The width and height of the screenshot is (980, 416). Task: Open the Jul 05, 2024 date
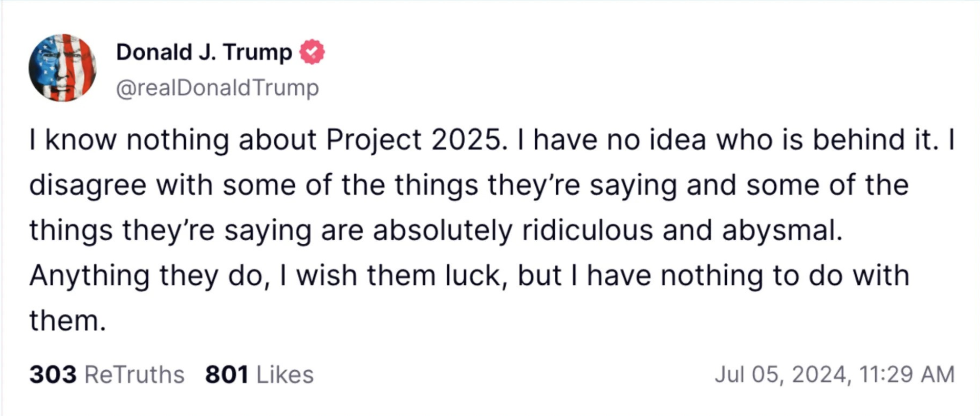click(x=781, y=375)
